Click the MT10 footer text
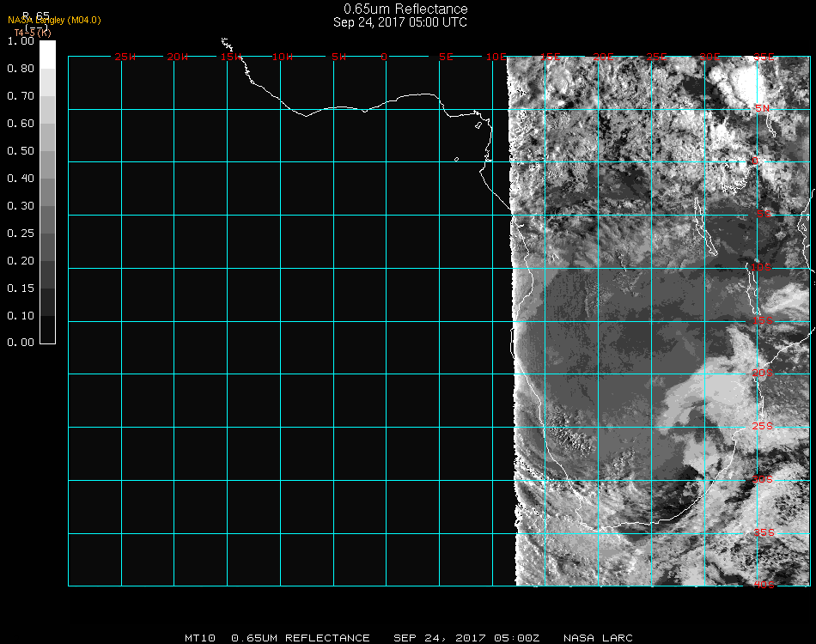The width and height of the screenshot is (816, 644). pos(200,638)
